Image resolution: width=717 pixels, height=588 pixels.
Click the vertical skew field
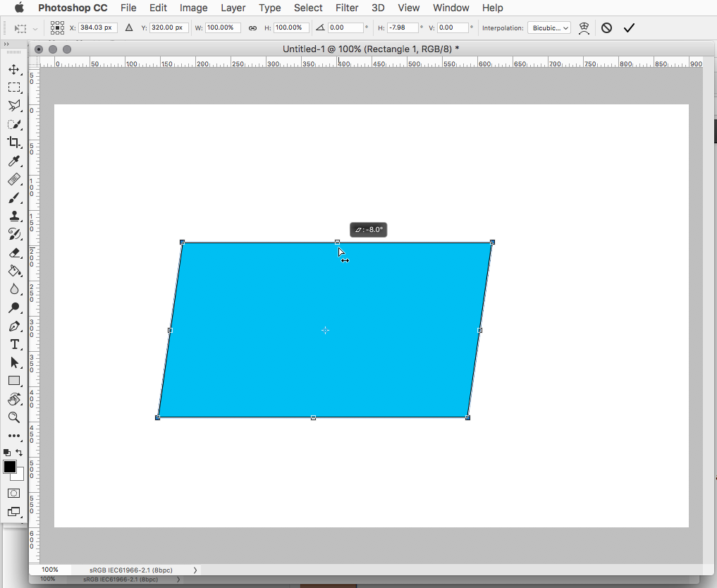pyautogui.click(x=453, y=28)
